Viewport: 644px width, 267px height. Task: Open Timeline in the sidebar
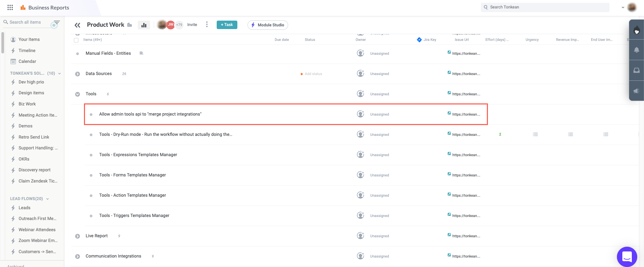[27, 51]
